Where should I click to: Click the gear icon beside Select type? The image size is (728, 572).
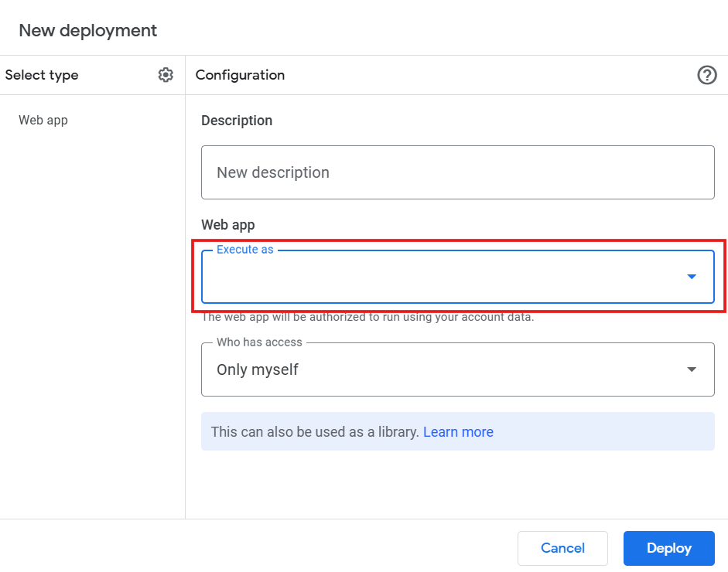(x=166, y=75)
